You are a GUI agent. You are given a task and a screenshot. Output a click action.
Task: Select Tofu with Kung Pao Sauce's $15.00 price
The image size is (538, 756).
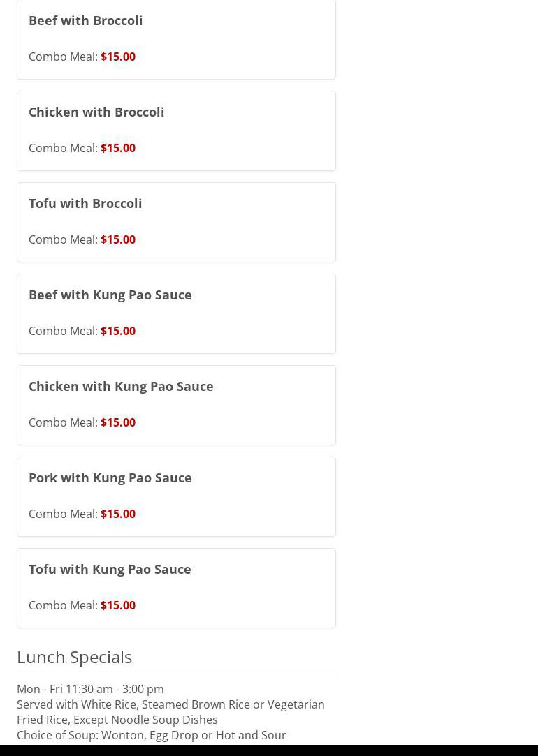pyautogui.click(x=118, y=605)
